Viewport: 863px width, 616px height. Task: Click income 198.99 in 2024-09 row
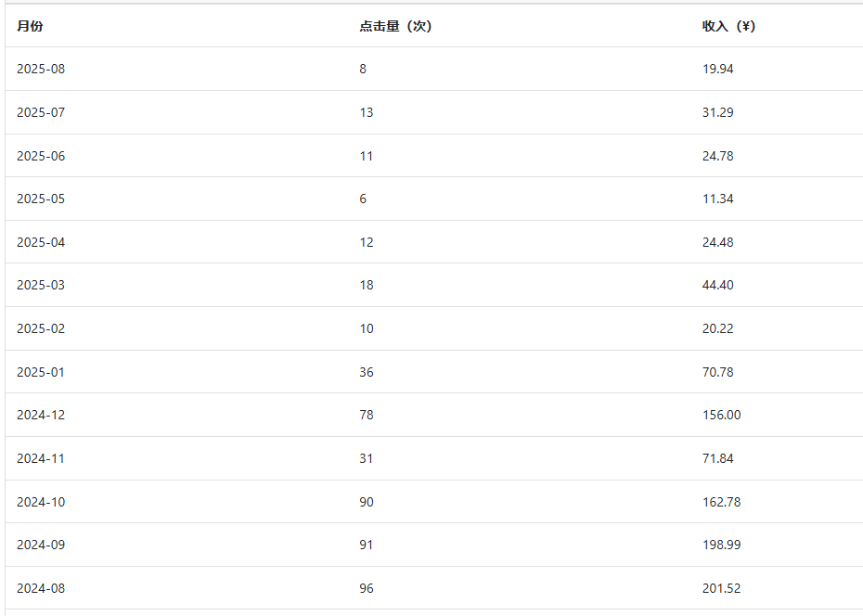point(722,545)
